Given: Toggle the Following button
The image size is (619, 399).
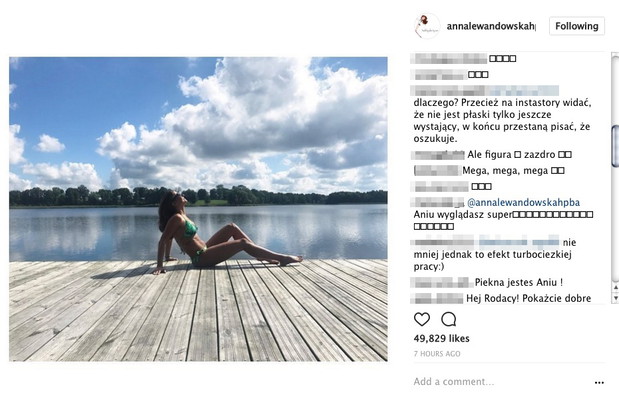Looking at the screenshot, I should [x=577, y=26].
